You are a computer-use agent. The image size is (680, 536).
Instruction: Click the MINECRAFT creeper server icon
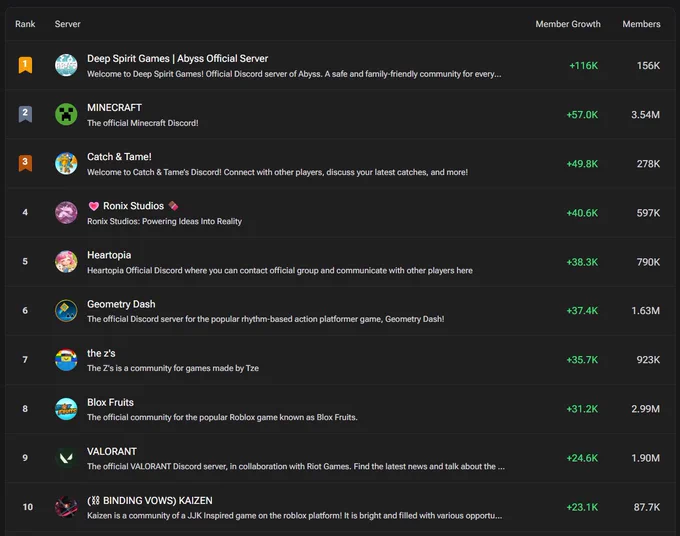pos(66,114)
